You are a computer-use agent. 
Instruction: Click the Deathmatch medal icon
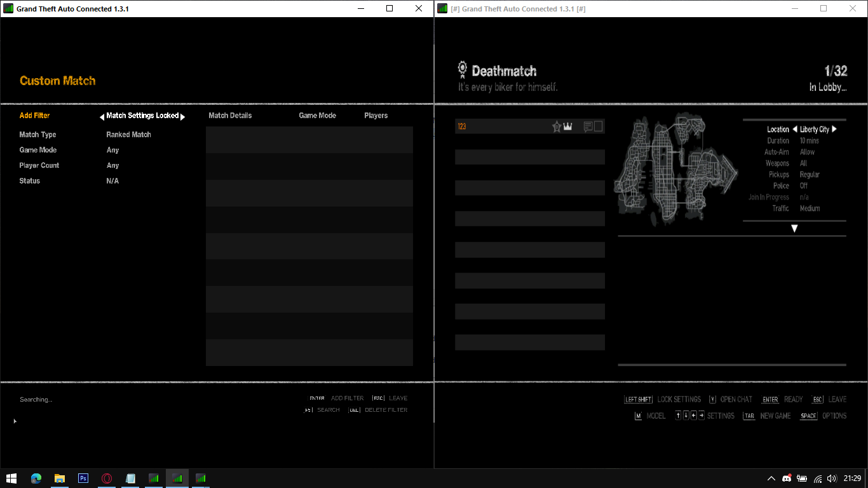(x=463, y=69)
